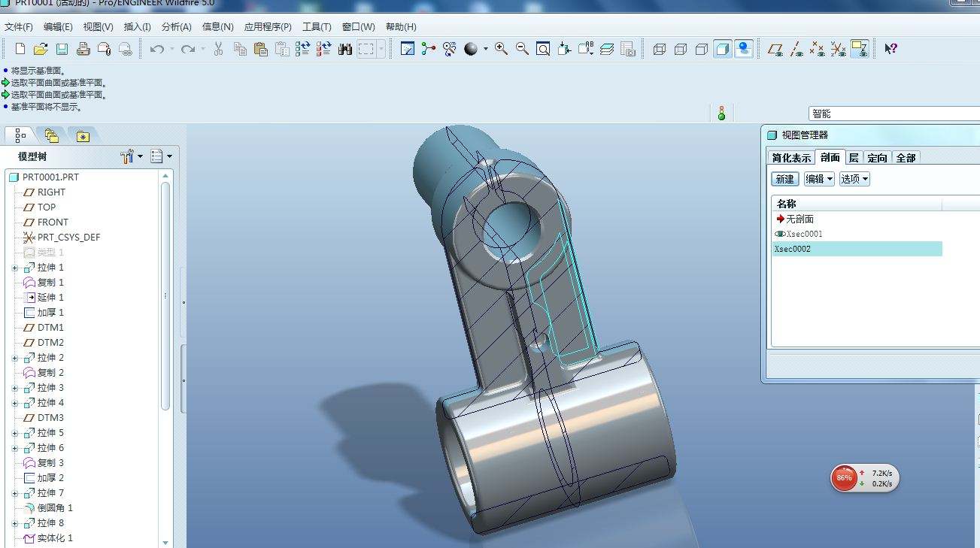Click the Print icon
The height and width of the screenshot is (548, 980).
83,50
